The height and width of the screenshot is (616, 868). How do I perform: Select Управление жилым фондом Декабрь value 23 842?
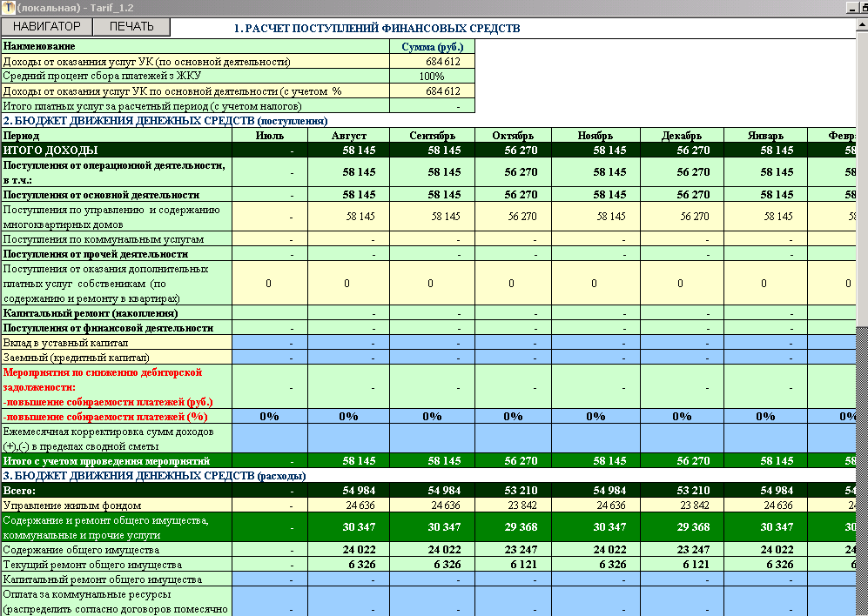click(x=682, y=506)
